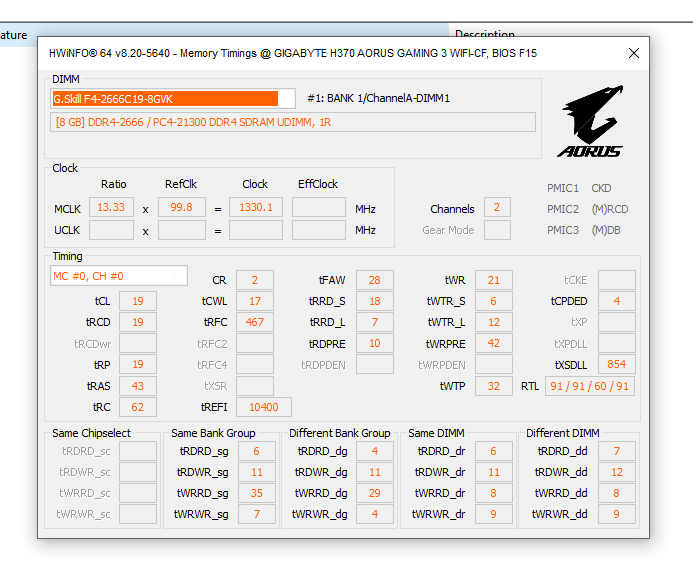Click the tWRRD_dg value 29
The image size is (693, 579).
coord(375,493)
